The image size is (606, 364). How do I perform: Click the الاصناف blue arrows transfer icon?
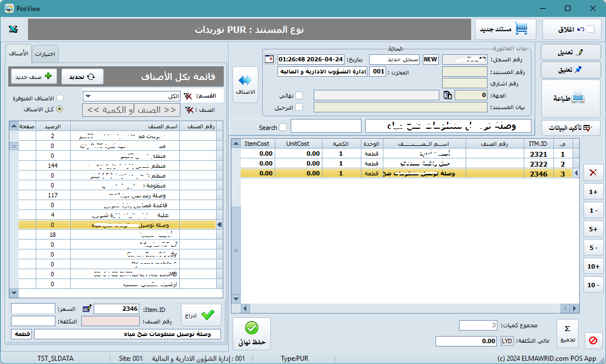(245, 79)
